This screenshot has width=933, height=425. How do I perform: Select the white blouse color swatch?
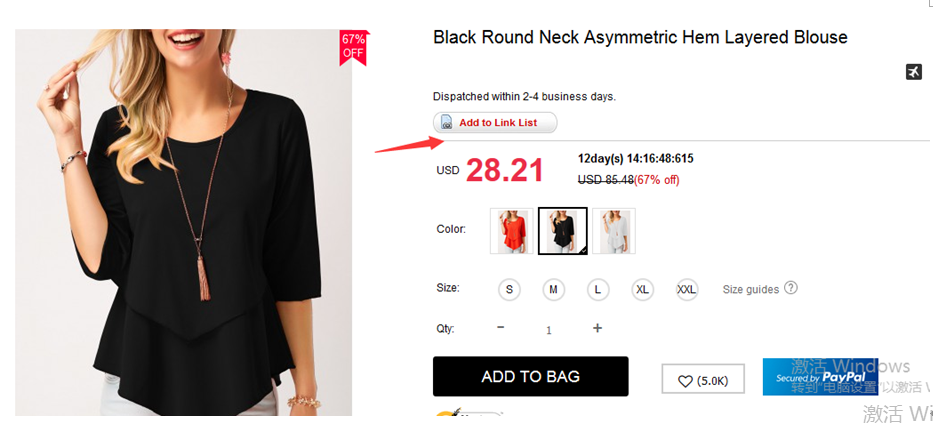click(613, 231)
